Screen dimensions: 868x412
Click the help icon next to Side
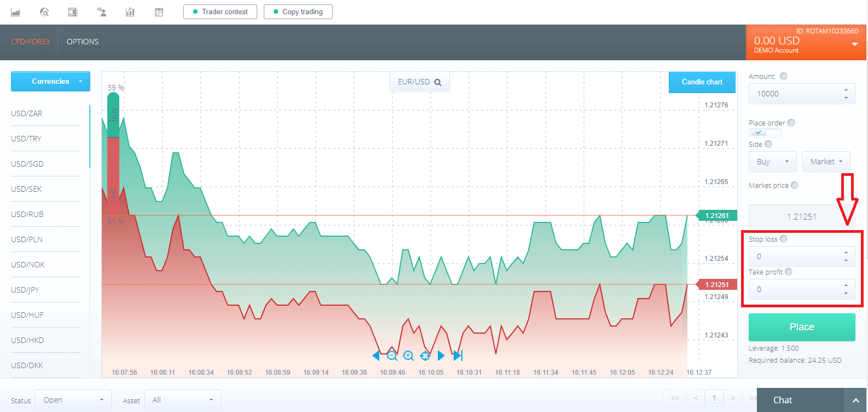point(768,144)
